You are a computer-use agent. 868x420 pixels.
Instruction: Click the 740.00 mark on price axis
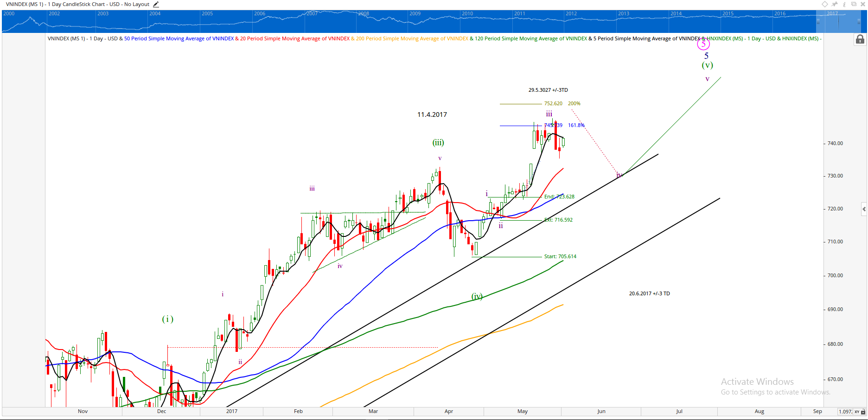[x=836, y=144]
